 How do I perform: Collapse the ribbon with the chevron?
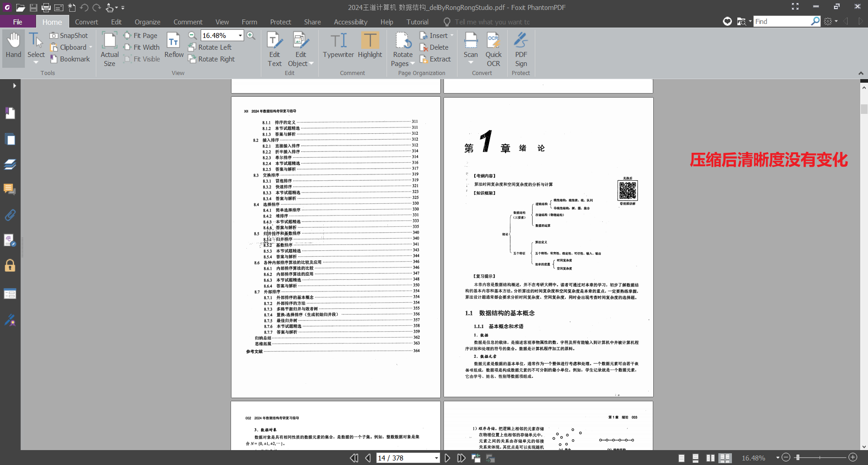861,73
